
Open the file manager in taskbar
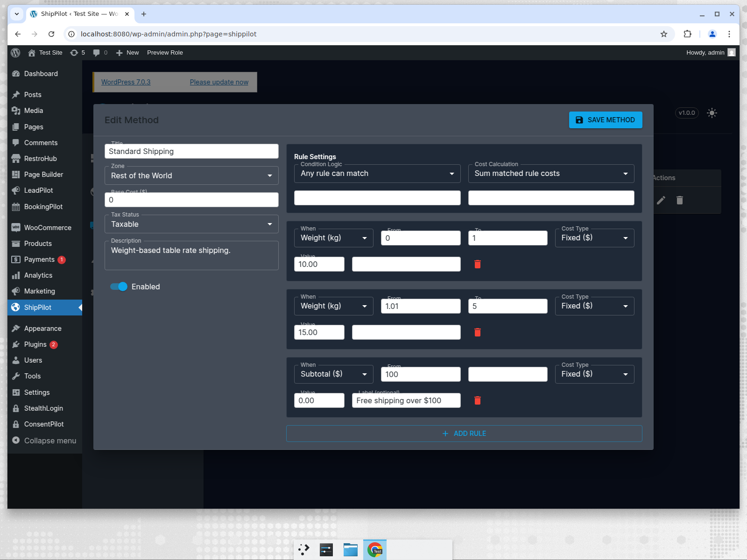[x=350, y=550]
